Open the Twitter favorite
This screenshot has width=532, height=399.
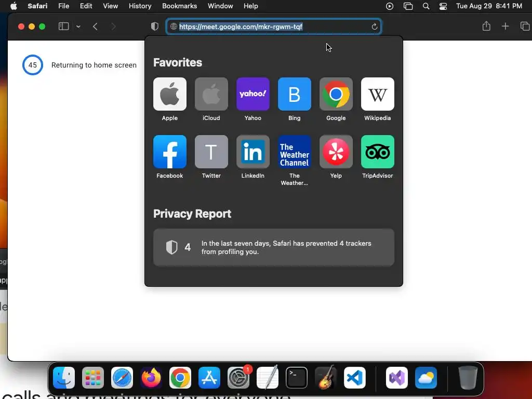(211, 152)
